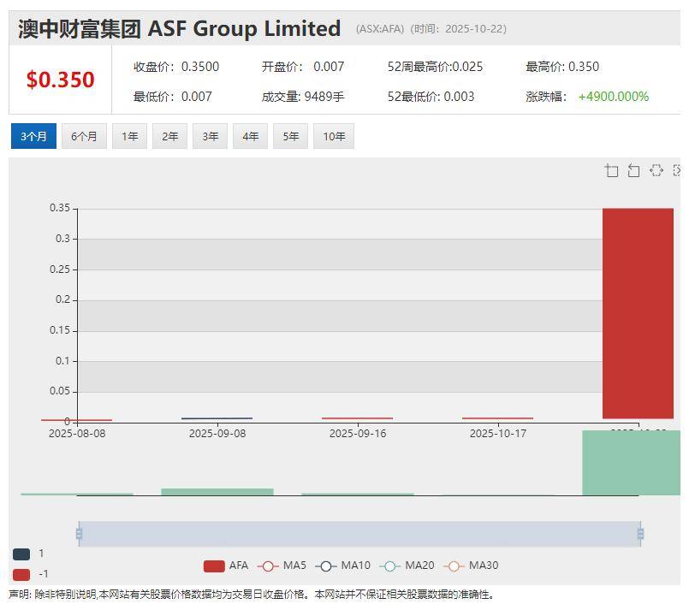Image resolution: width=695 pixels, height=616 pixels.
Task: Click the partially visible rightmost toolbox icon
Action: point(677,171)
